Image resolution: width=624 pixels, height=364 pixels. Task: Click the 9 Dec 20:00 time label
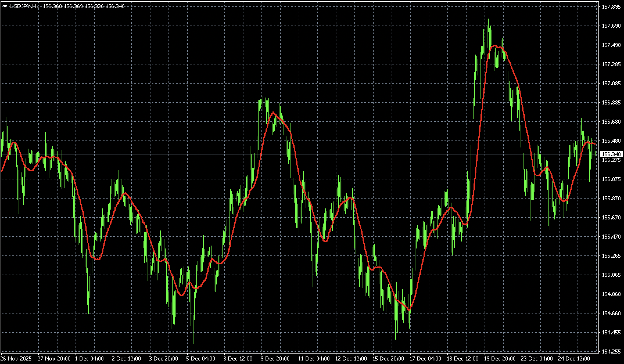[275, 358]
